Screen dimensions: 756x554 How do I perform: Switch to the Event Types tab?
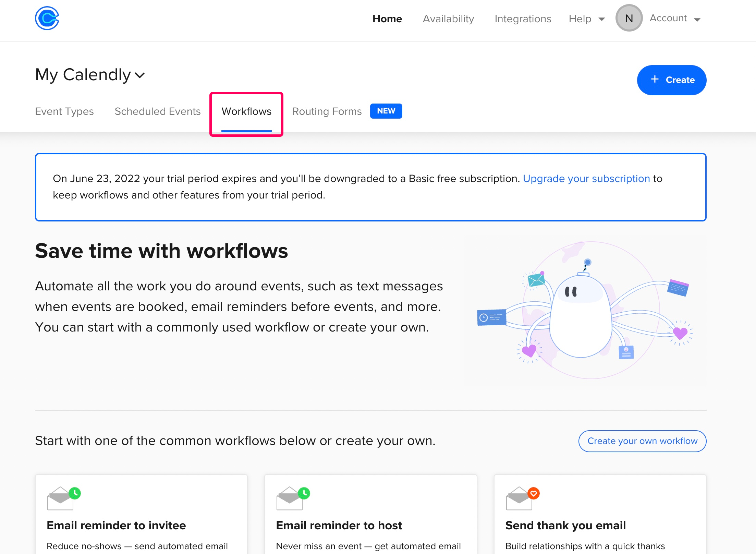coord(64,111)
